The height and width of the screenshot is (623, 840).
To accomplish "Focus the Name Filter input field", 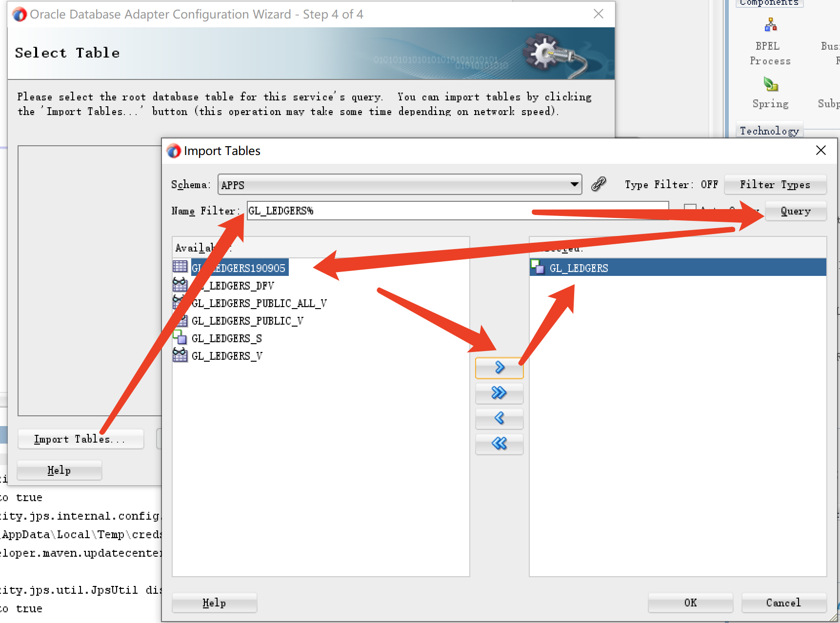I will [458, 211].
